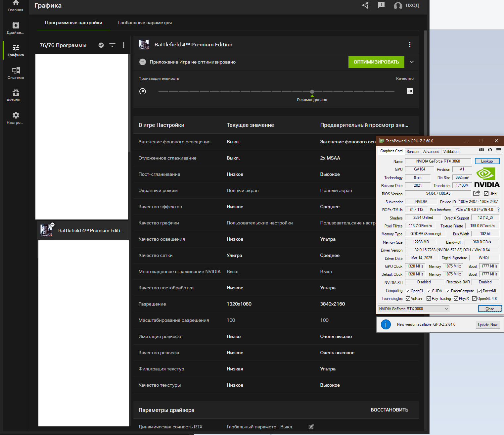Click the 2x MSAA preview value

pos(330,158)
